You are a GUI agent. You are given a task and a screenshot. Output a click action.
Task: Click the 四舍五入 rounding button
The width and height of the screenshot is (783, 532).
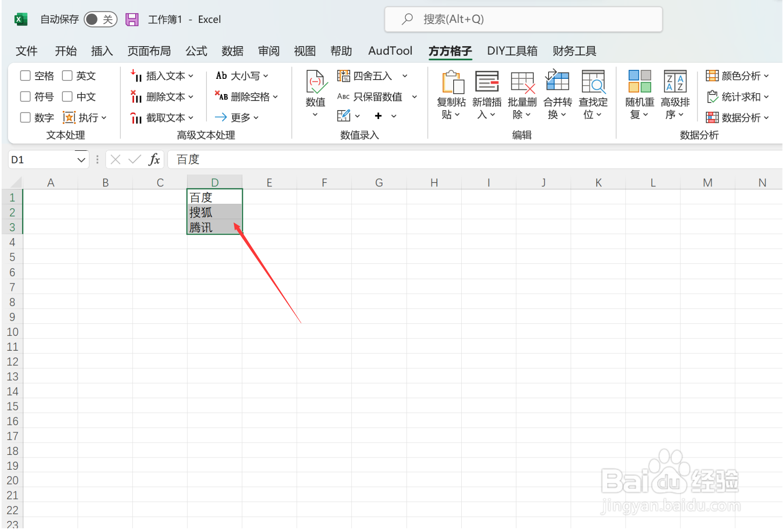tap(365, 76)
